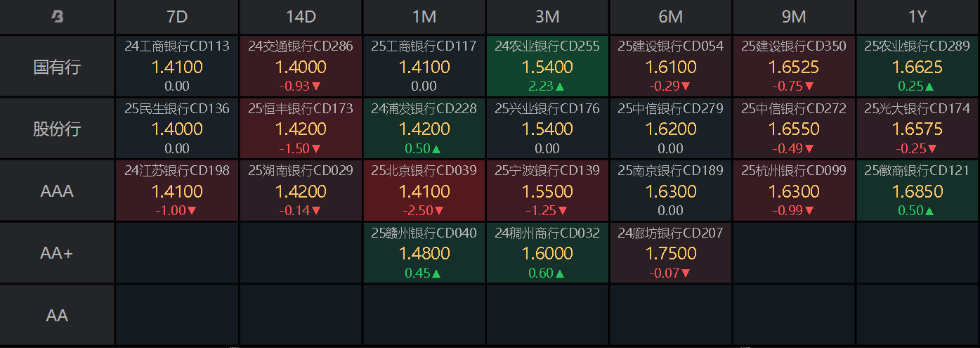
Task: Click the 1.6300 yield of 25南京银行CD189
Action: (x=670, y=191)
